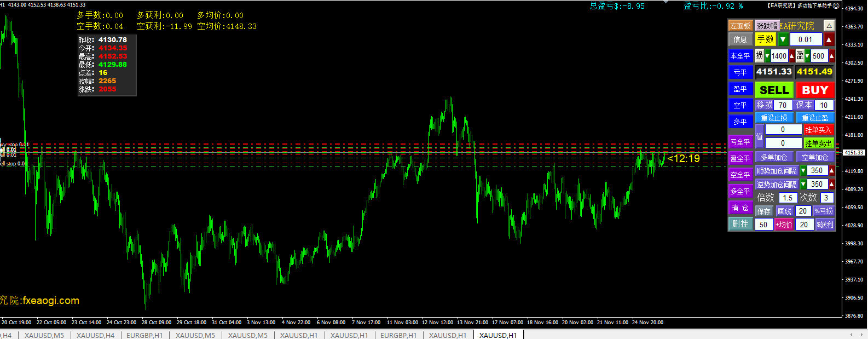Screen dimensions: 868x339
Task: Click green down arrow beside stop-loss 1400
Action: click(767, 56)
